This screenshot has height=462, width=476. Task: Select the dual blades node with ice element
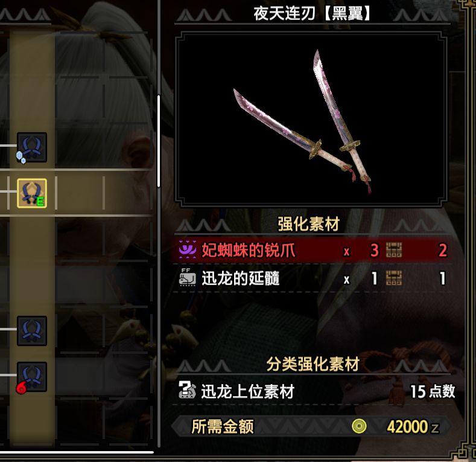click(32, 147)
